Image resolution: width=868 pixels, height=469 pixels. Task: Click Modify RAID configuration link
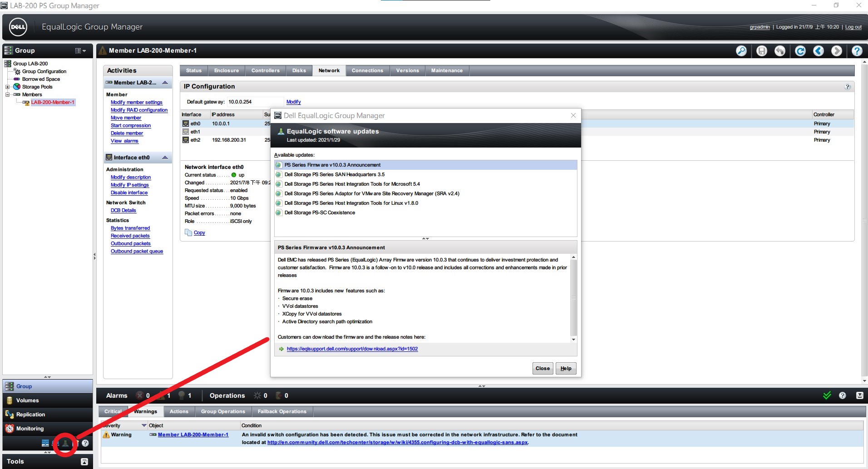point(139,110)
